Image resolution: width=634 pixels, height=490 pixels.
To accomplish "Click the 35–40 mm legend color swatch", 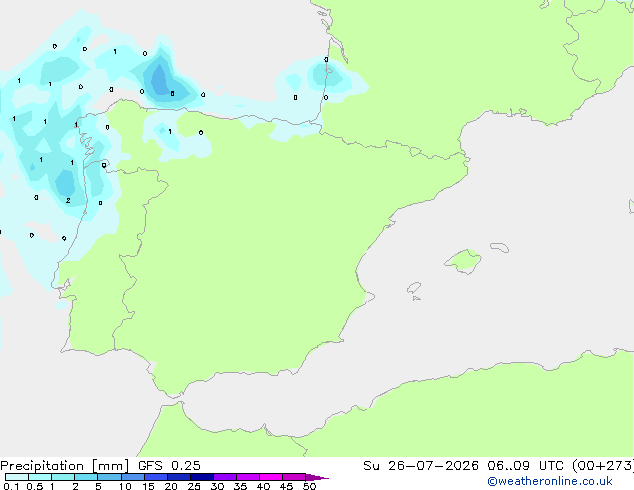I will tap(248, 477).
